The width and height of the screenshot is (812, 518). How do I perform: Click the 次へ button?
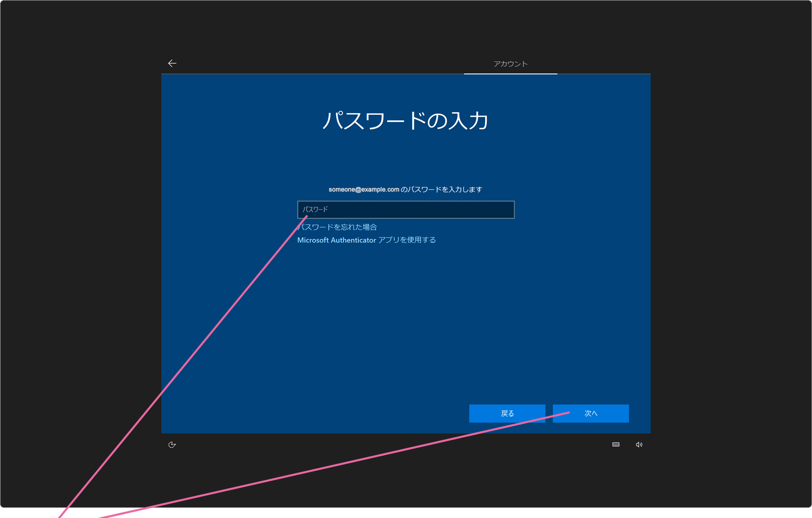click(591, 413)
